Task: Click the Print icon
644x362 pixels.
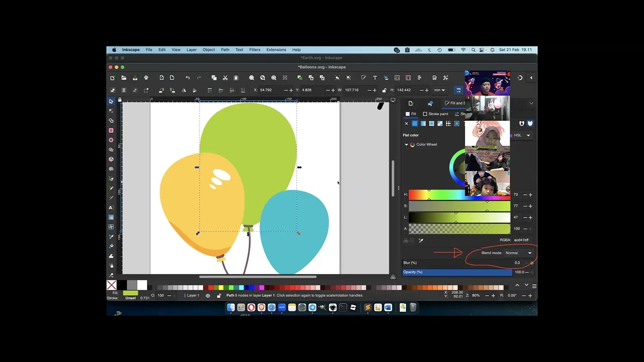Action: (146, 78)
